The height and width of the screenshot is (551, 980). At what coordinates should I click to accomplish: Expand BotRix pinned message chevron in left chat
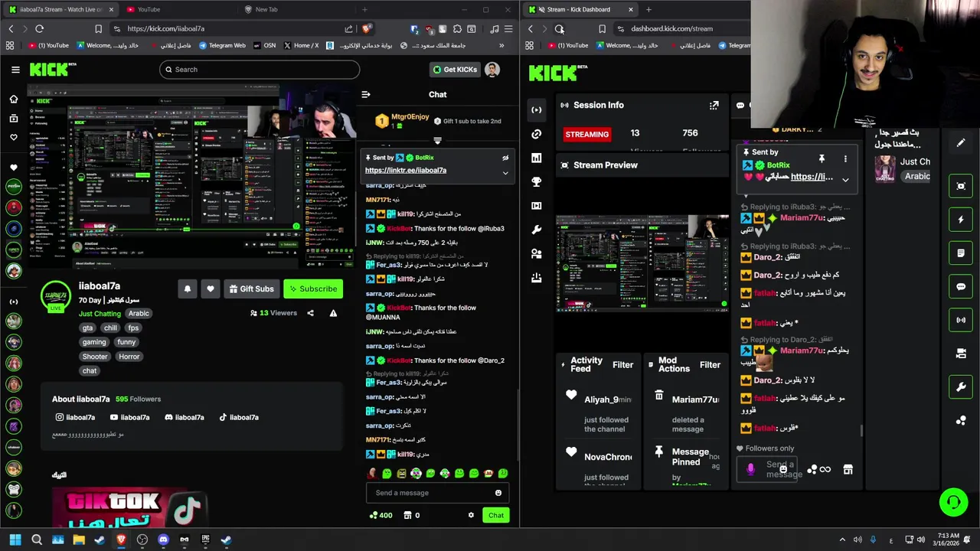point(505,173)
